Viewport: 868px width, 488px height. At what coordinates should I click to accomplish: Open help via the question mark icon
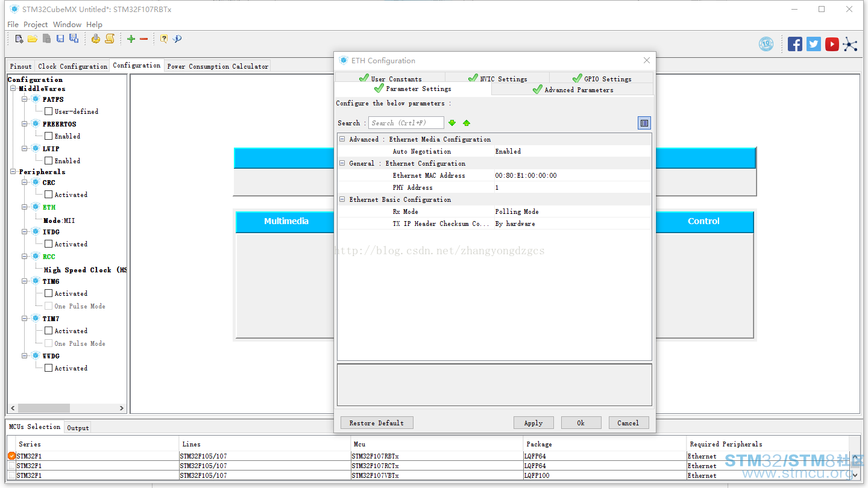(x=163, y=39)
